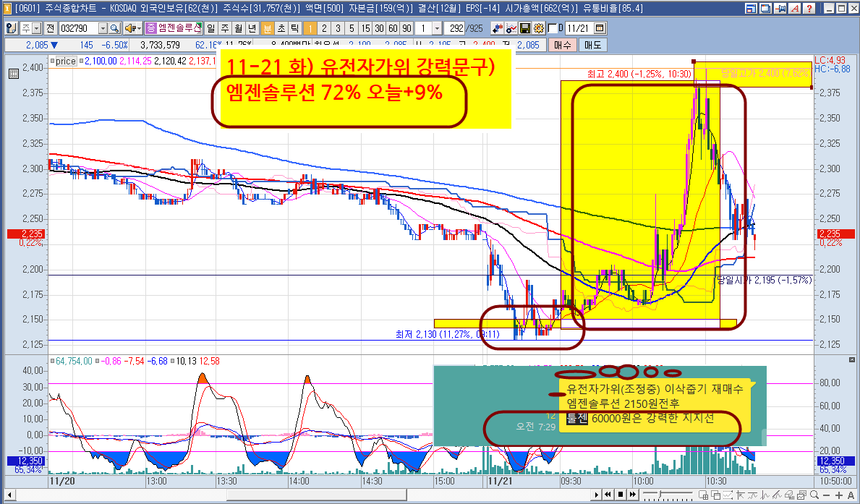Select the 30-minute interval button
Screen dimensions: 860x504
(379, 28)
